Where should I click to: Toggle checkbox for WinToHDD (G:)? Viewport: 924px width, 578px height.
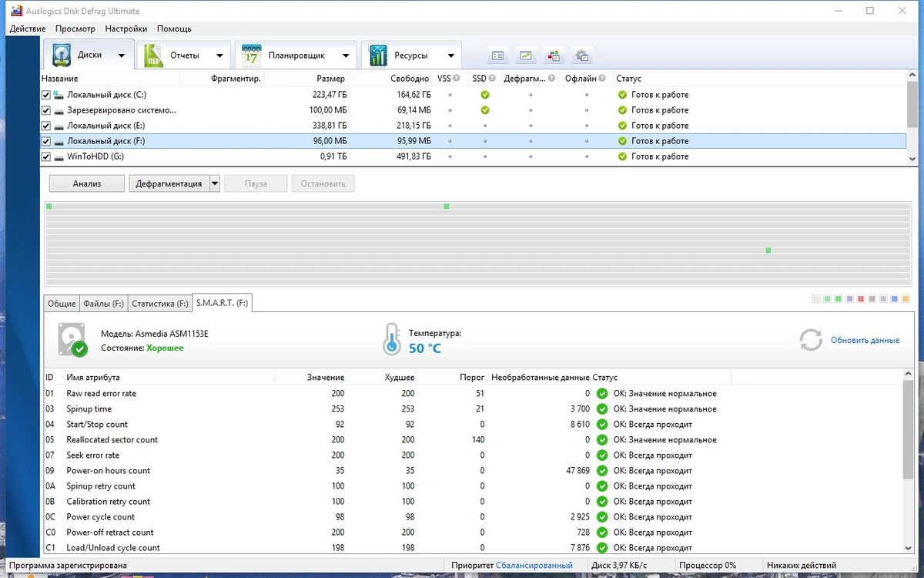[46, 156]
